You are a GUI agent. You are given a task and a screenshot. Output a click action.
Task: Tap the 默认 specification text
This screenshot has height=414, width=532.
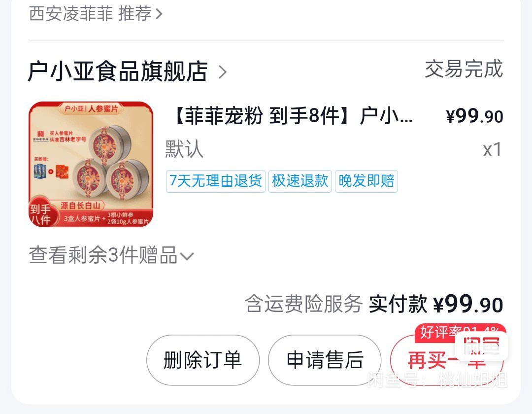(x=184, y=149)
